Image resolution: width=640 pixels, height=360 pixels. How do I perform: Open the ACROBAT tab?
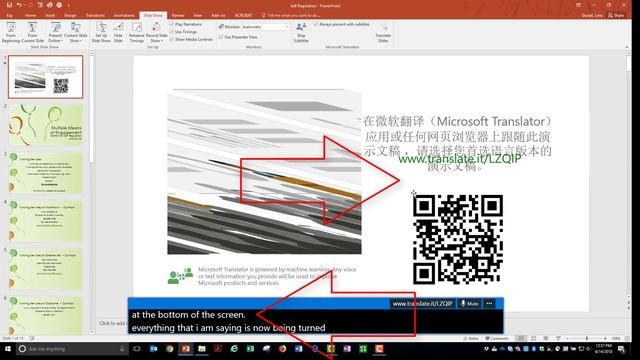[243, 15]
